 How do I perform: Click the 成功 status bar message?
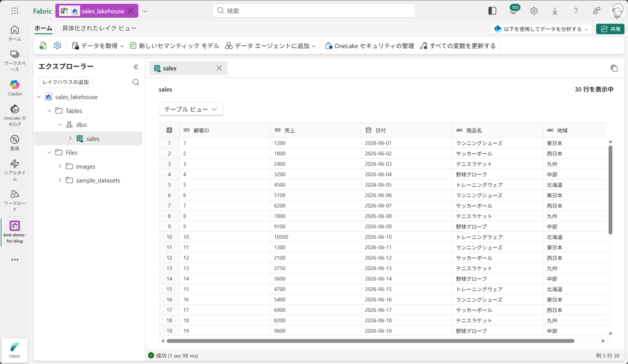[x=173, y=356]
